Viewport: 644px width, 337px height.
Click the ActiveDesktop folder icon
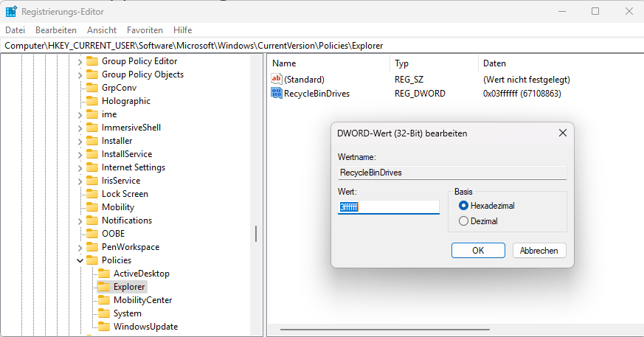click(104, 274)
